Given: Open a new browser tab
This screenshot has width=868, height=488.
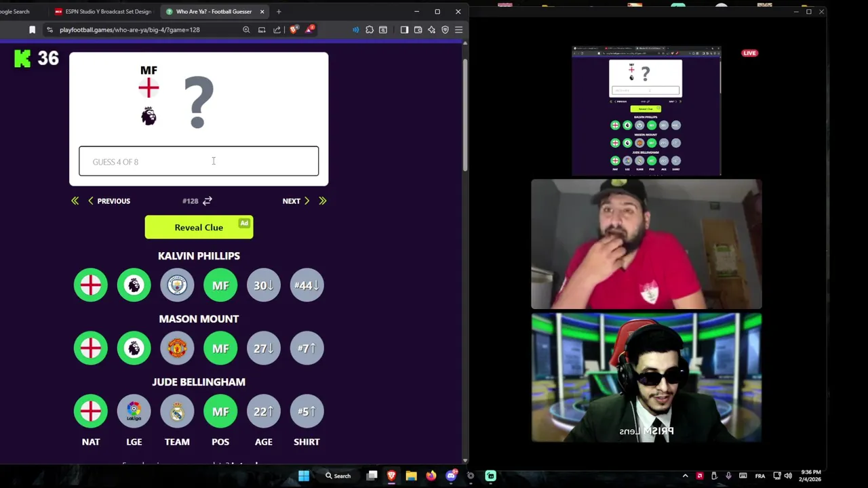Looking at the screenshot, I should (x=279, y=12).
